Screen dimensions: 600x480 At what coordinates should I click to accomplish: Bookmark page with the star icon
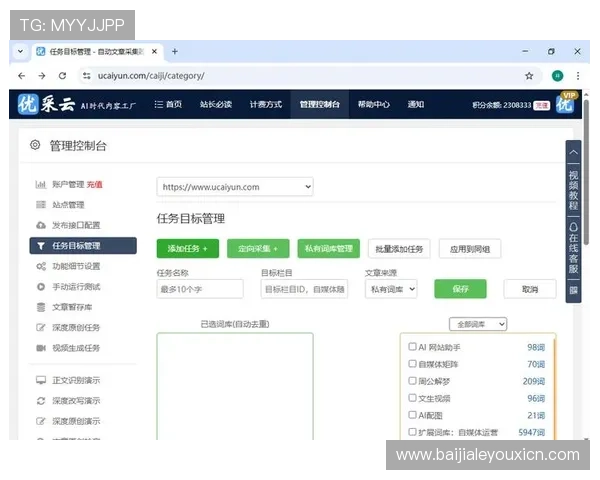[529, 76]
